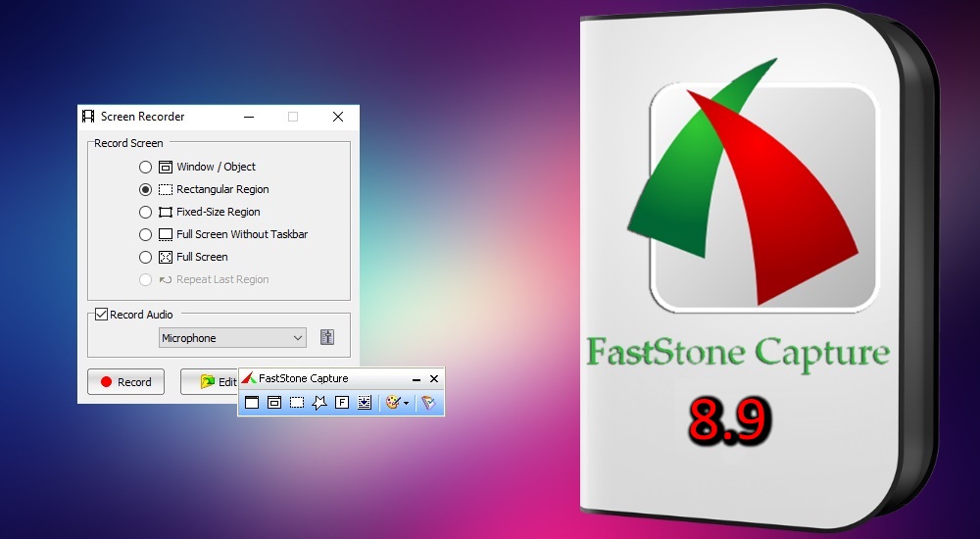The height and width of the screenshot is (539, 980).
Task: Click the Edit button
Action: [x=210, y=382]
